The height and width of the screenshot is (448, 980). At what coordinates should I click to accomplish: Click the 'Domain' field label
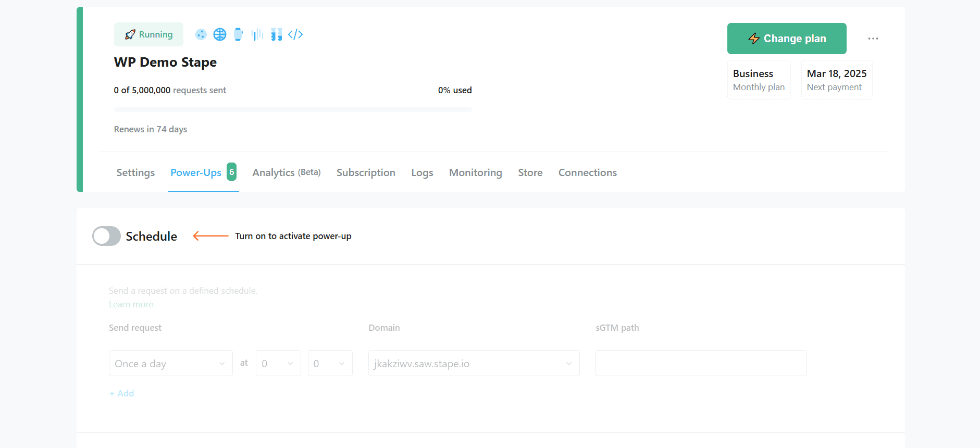click(x=384, y=328)
